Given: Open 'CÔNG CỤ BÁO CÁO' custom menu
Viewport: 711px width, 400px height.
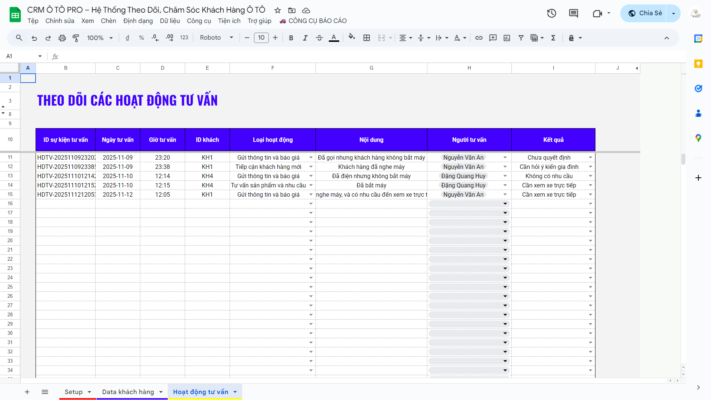Looking at the screenshot, I should pyautogui.click(x=311, y=20).
